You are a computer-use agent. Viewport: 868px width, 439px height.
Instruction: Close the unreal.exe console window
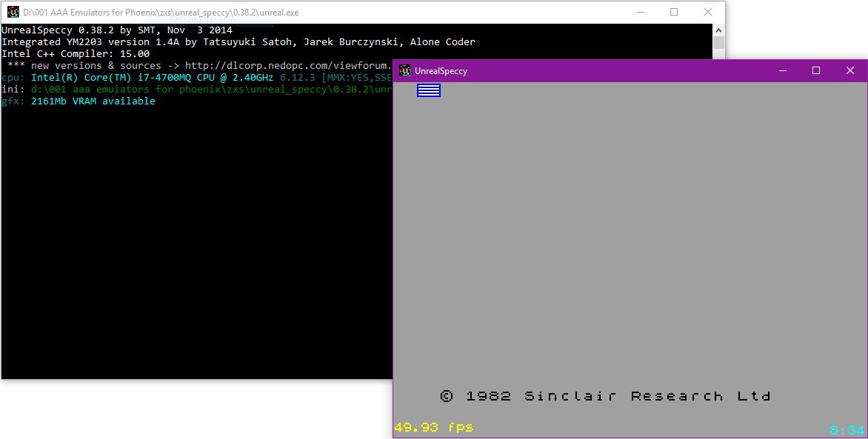tap(707, 12)
